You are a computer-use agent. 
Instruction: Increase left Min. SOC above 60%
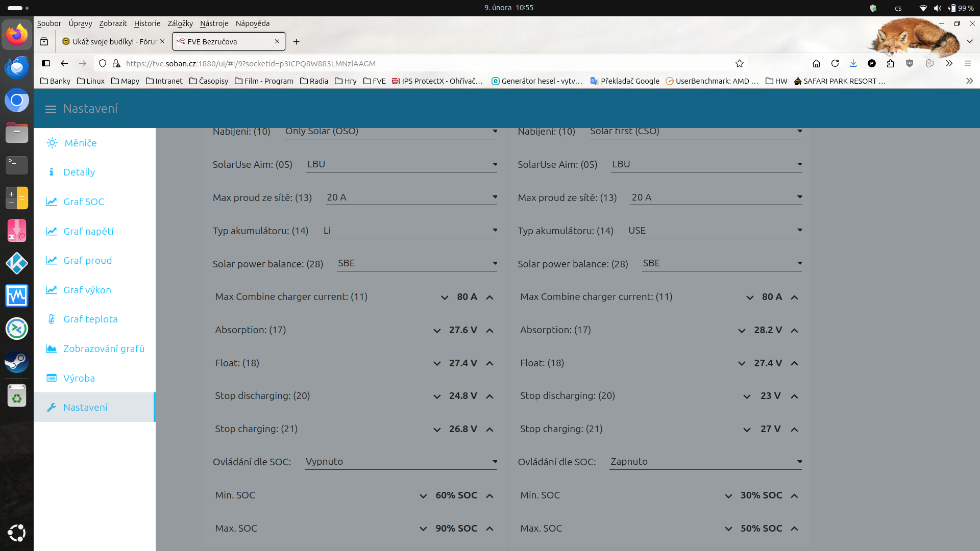(489, 496)
